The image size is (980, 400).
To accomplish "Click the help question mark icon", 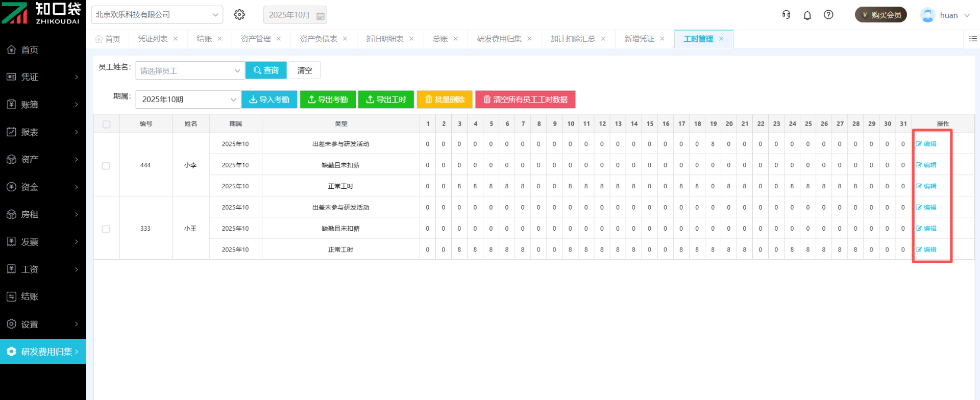I will (x=828, y=15).
